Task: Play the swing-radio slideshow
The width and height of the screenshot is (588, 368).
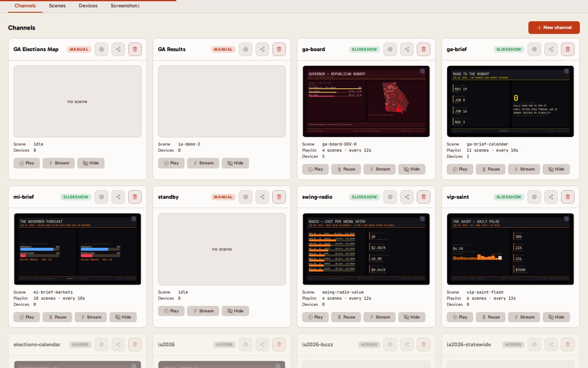Action: (x=315, y=317)
